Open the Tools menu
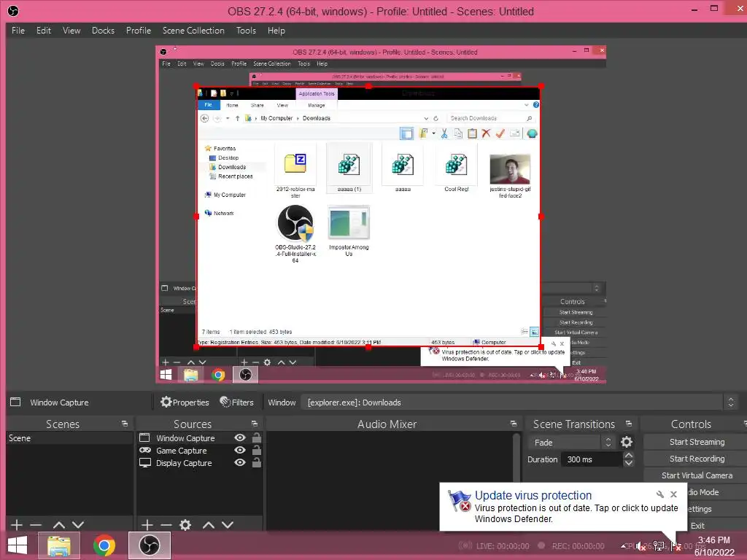The height and width of the screenshot is (560, 747). 246,31
